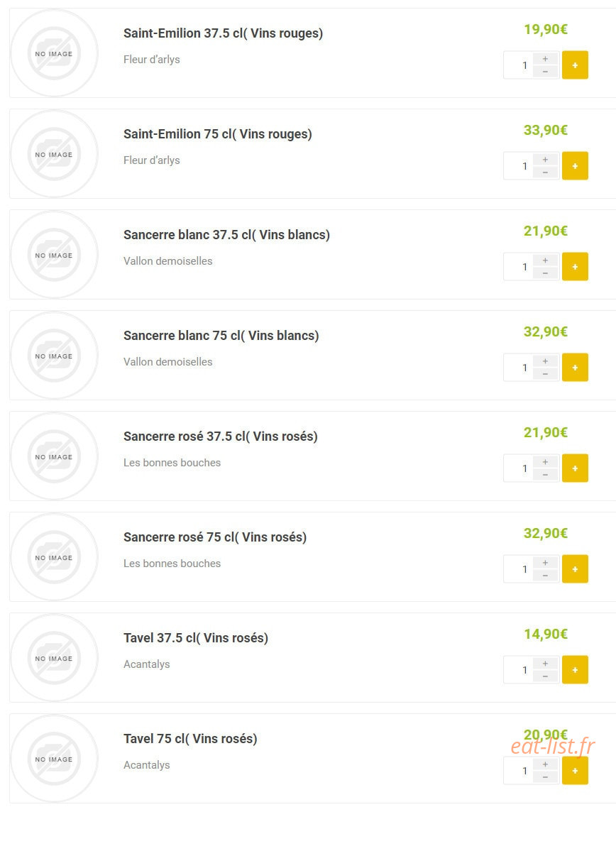616x851 pixels.
Task: Click quantity field for Sancerre rosé 75 cl
Action: point(518,569)
